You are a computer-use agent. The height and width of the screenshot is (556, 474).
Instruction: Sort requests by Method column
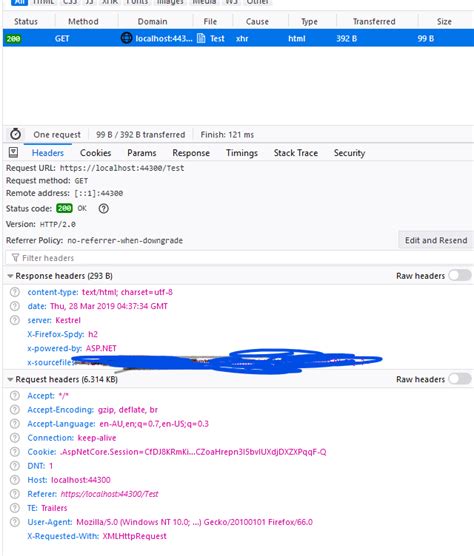[x=83, y=21]
